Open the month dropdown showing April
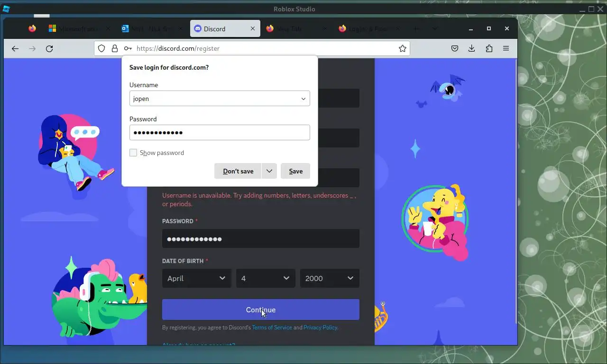 coord(196,278)
